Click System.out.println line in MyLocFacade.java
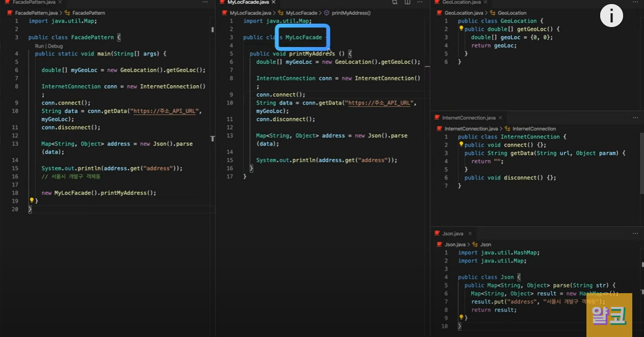644x337 pixels. click(x=327, y=160)
